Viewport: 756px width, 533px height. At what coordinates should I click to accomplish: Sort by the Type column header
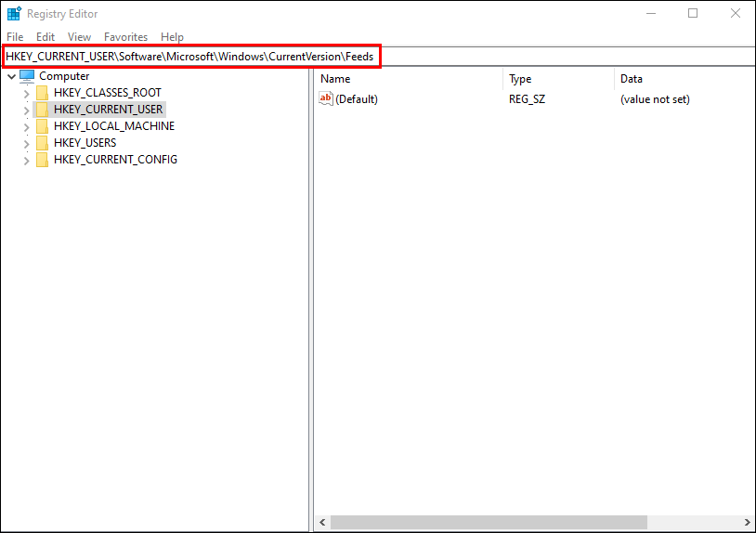(x=559, y=79)
